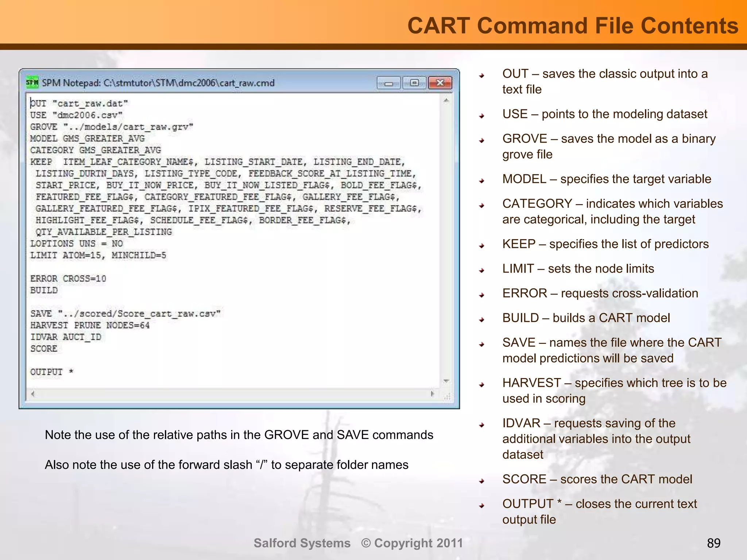
Task: Click LISTING_TYPE_CODE in the editor
Action: coord(191,174)
